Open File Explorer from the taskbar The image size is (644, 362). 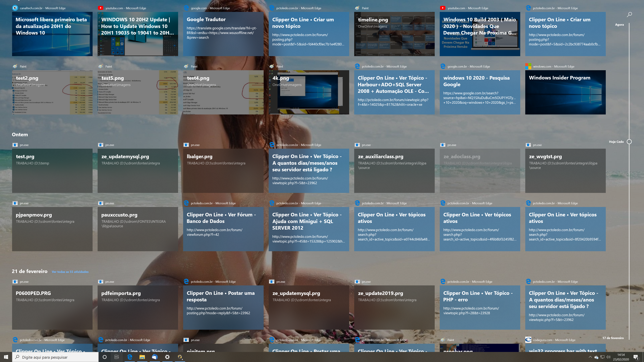click(x=142, y=357)
